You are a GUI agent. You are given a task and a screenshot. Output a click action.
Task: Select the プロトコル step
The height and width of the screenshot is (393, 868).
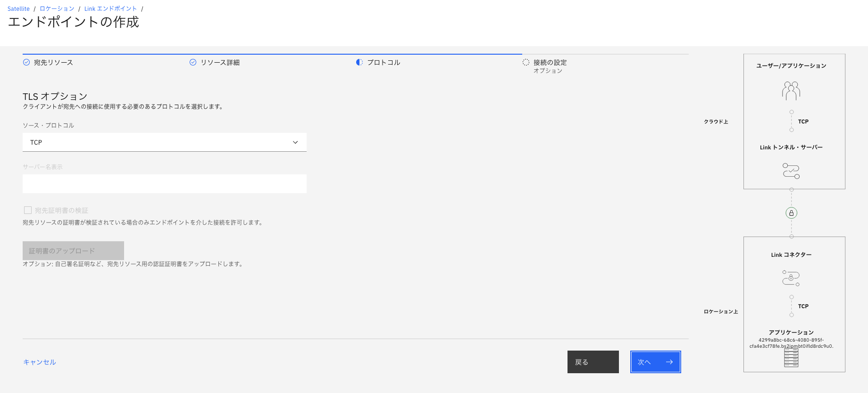384,63
